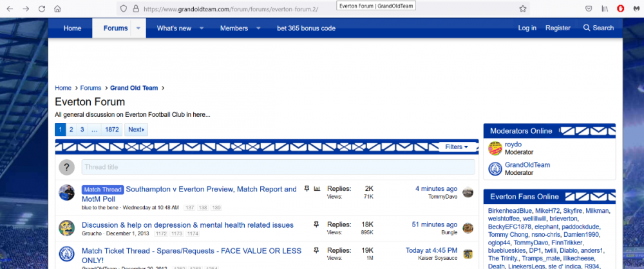Image resolution: width=644 pixels, height=269 pixels.
Task: Open the Home navigation tab
Action: (x=72, y=28)
